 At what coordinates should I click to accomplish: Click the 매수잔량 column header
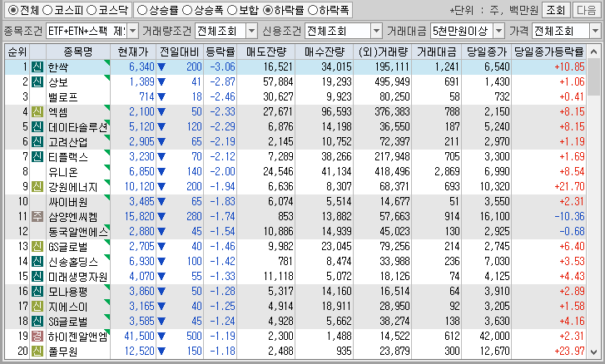coord(324,52)
